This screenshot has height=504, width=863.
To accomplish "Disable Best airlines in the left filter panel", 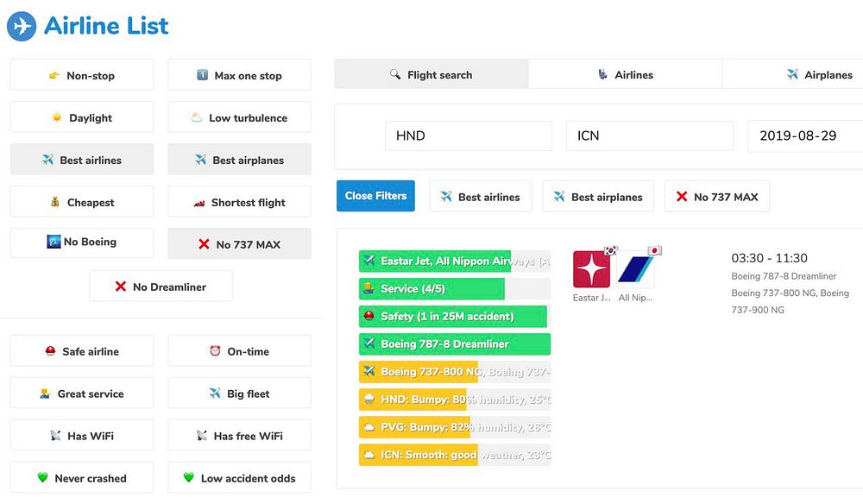I will click(x=82, y=160).
